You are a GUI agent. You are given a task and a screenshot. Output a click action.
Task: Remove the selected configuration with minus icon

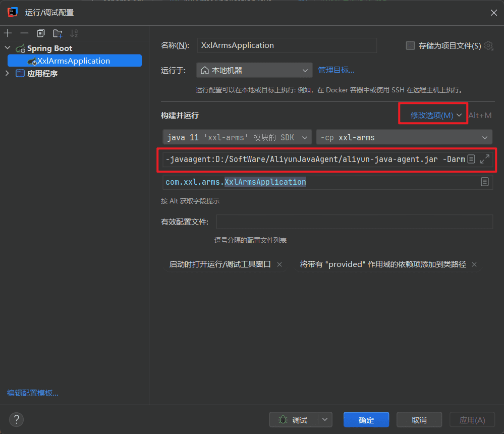[x=24, y=33]
